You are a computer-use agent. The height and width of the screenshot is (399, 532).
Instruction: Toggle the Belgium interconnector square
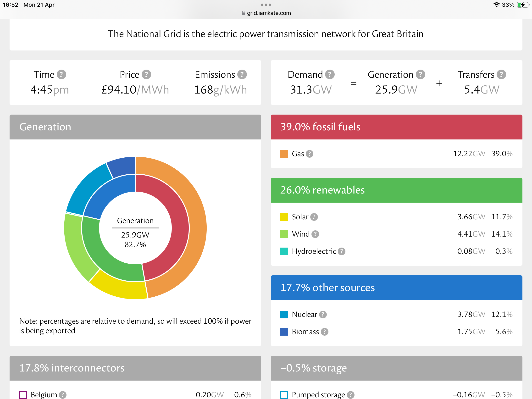(23, 395)
